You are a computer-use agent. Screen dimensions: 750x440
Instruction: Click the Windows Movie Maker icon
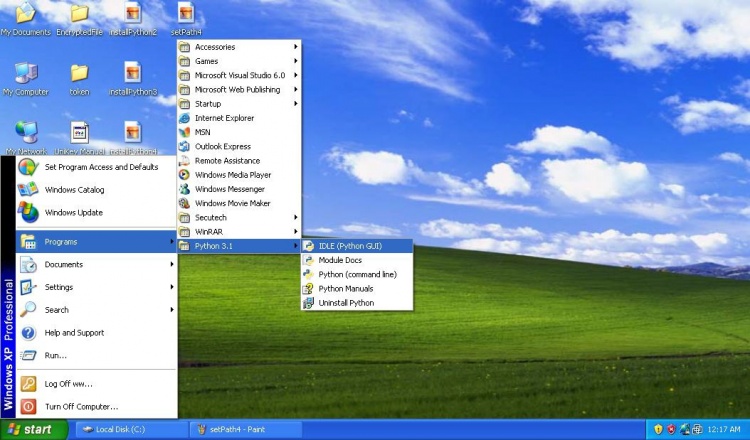coord(185,203)
